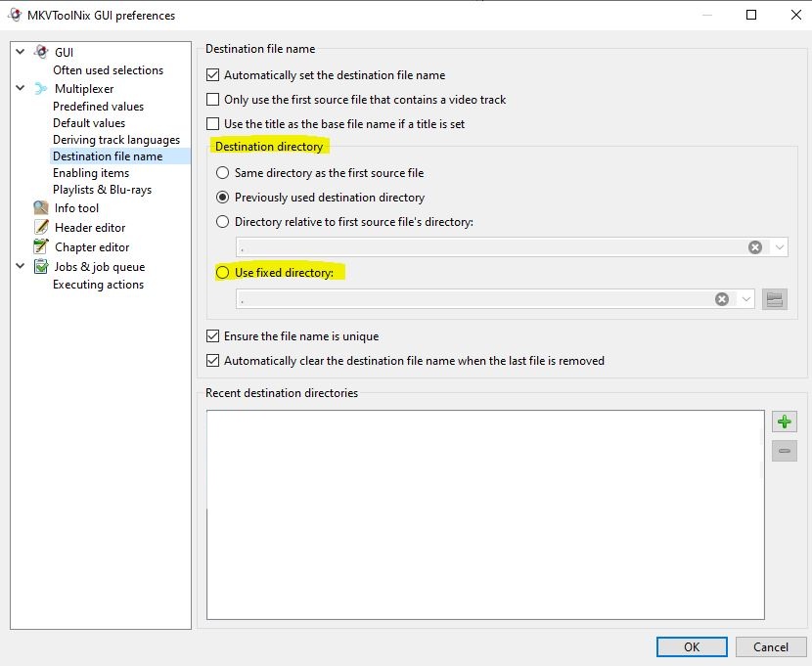Open the Info tool page

[x=76, y=208]
